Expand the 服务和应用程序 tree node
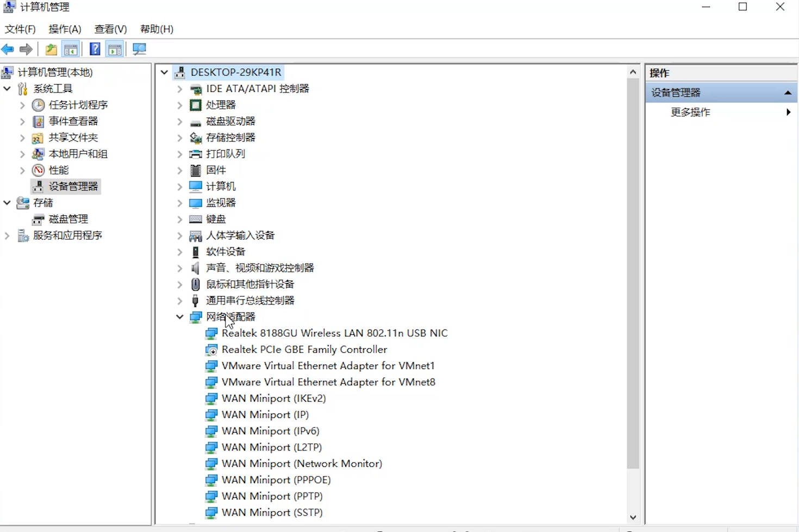Screen dimensions: 799x532 click(x=7, y=235)
